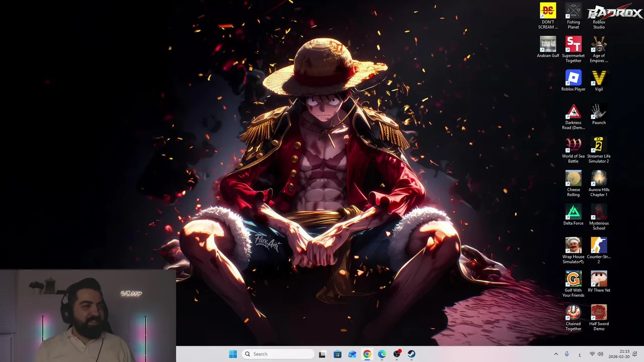Select the Streamer Life Simulator 2 icon
The height and width of the screenshot is (362, 644).
599,150
